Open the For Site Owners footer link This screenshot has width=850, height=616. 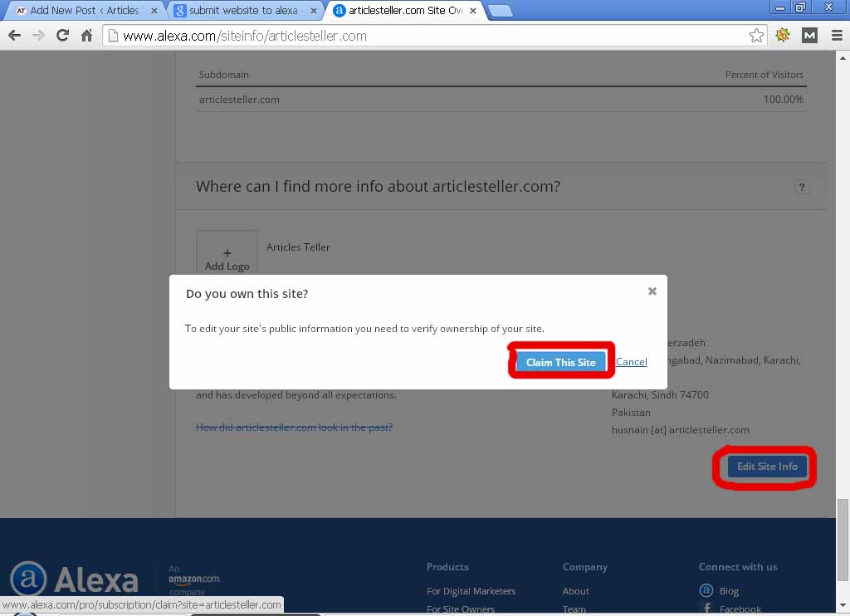tap(460, 609)
